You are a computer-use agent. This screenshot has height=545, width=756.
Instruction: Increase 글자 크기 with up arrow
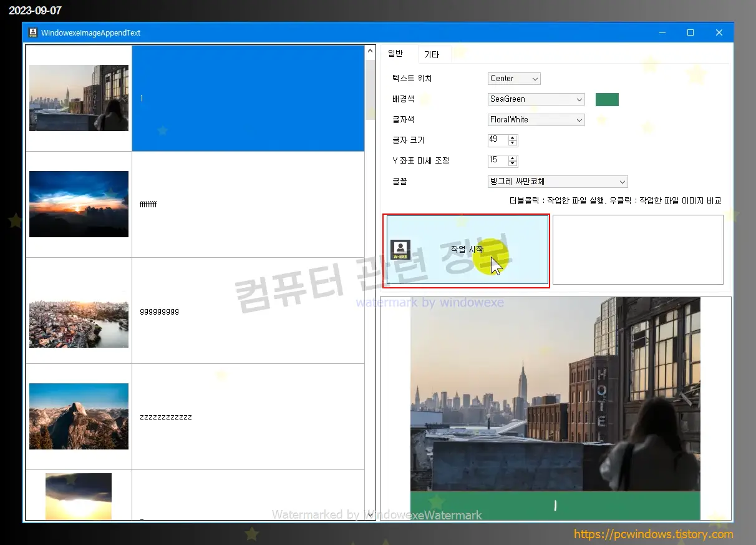pos(513,137)
